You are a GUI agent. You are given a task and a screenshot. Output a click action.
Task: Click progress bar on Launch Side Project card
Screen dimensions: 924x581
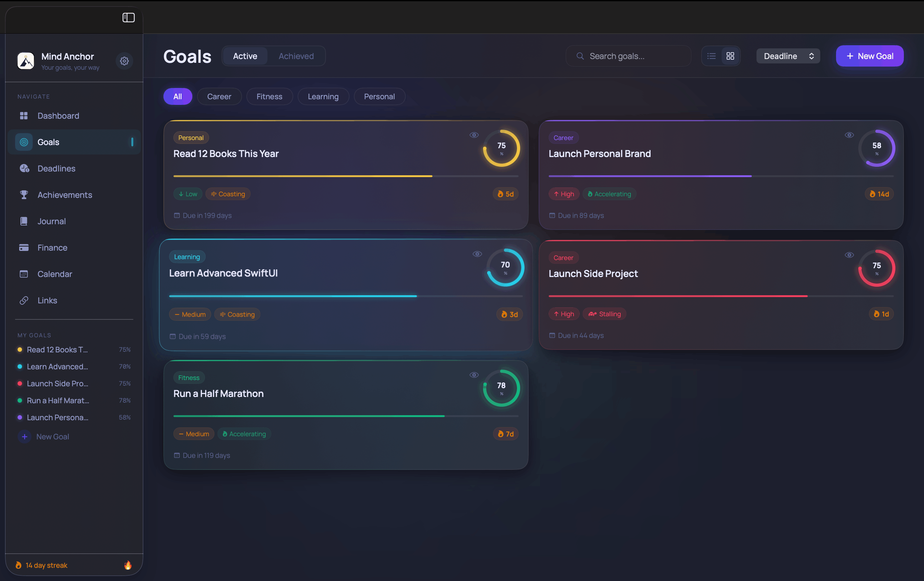pyautogui.click(x=721, y=296)
